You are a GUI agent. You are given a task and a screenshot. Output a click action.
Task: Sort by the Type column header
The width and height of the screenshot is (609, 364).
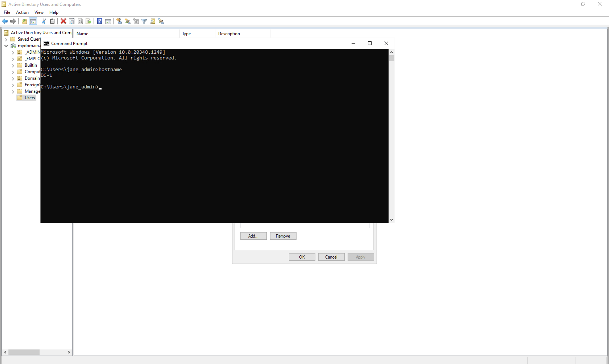pos(198,34)
